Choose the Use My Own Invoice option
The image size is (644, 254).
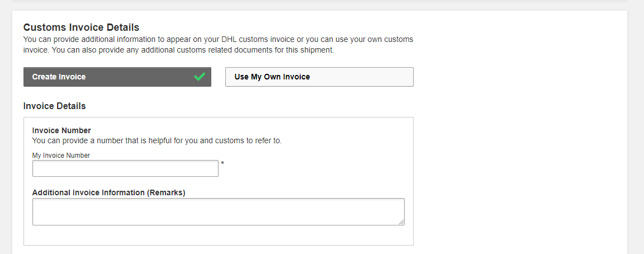319,77
